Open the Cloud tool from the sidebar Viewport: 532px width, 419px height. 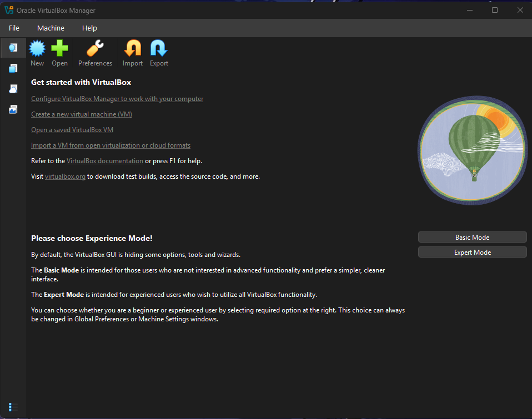[x=13, y=89]
